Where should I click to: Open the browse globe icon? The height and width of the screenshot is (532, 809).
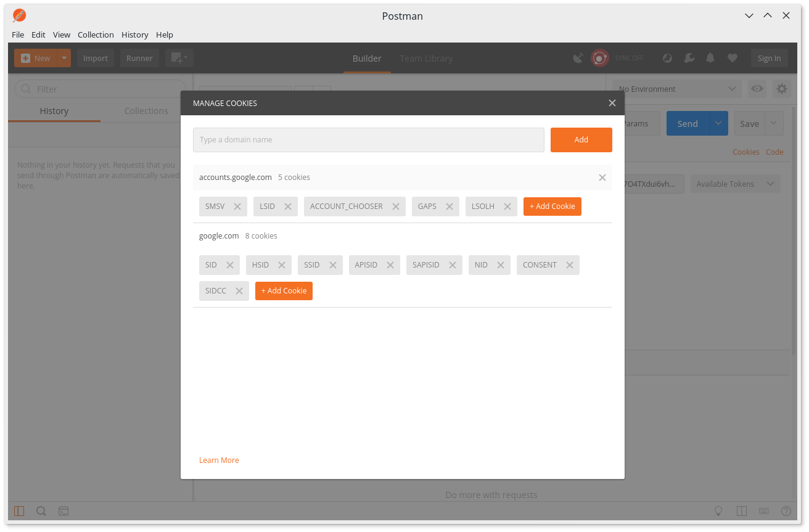click(667, 58)
